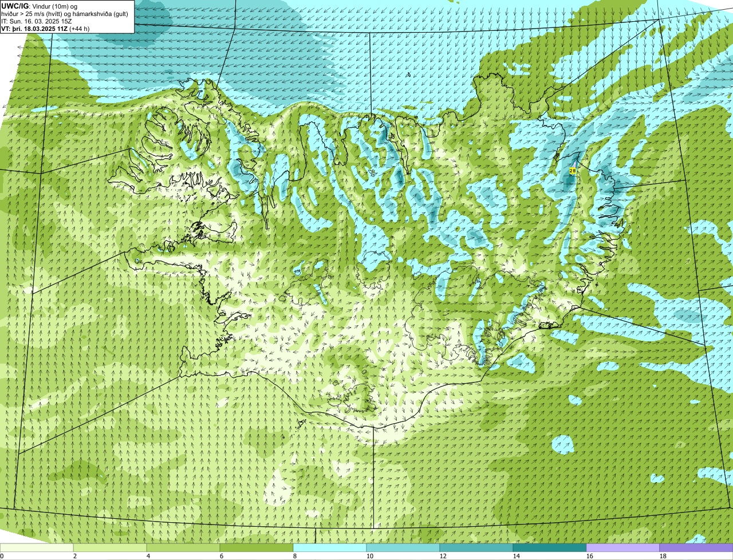Screen dimensions: 733x560
Task: Select the 10–12 m/s legend color swatch
Action: click(x=403, y=547)
